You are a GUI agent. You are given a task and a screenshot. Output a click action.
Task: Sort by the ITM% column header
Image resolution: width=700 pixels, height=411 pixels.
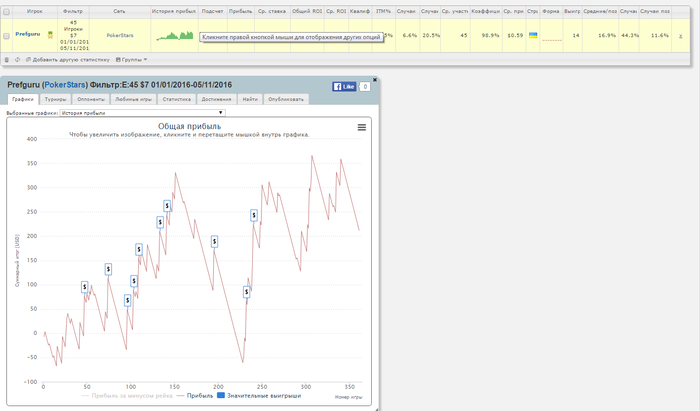click(383, 12)
